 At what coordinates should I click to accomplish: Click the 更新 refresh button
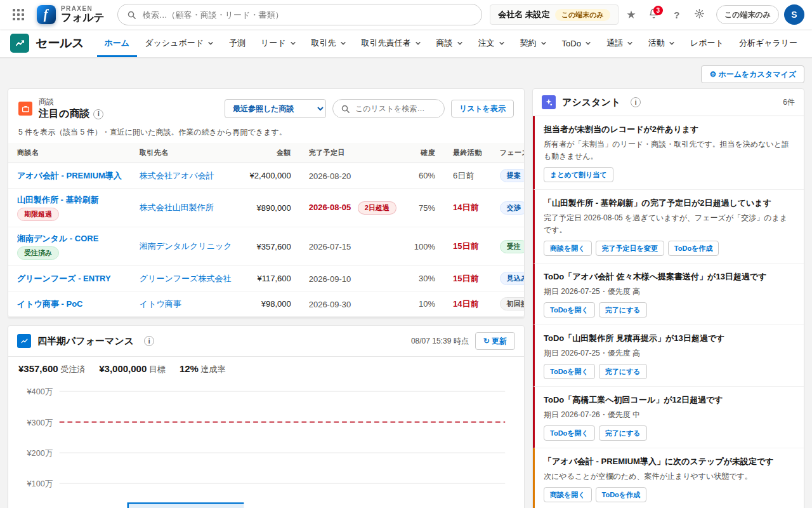click(x=495, y=341)
